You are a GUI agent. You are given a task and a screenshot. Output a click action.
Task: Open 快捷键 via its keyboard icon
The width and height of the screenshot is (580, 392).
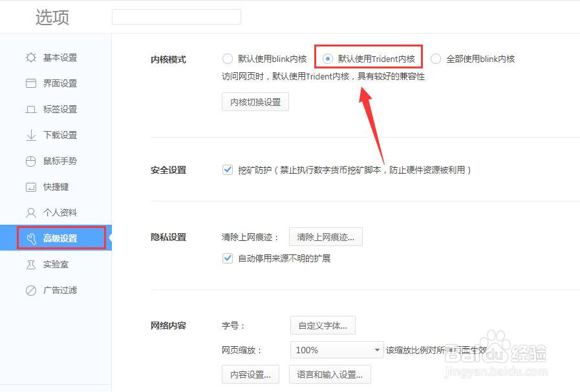coord(30,187)
